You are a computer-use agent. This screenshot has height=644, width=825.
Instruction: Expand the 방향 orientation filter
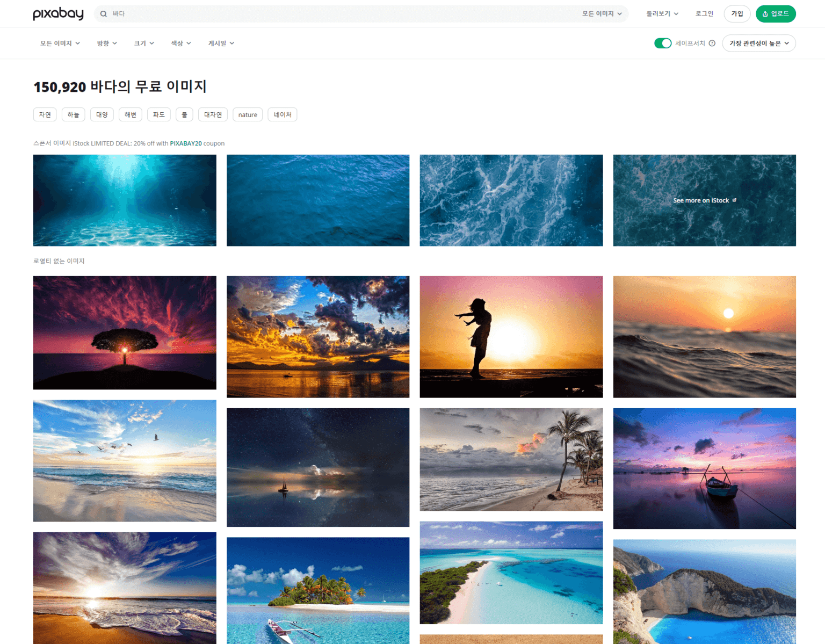(107, 44)
